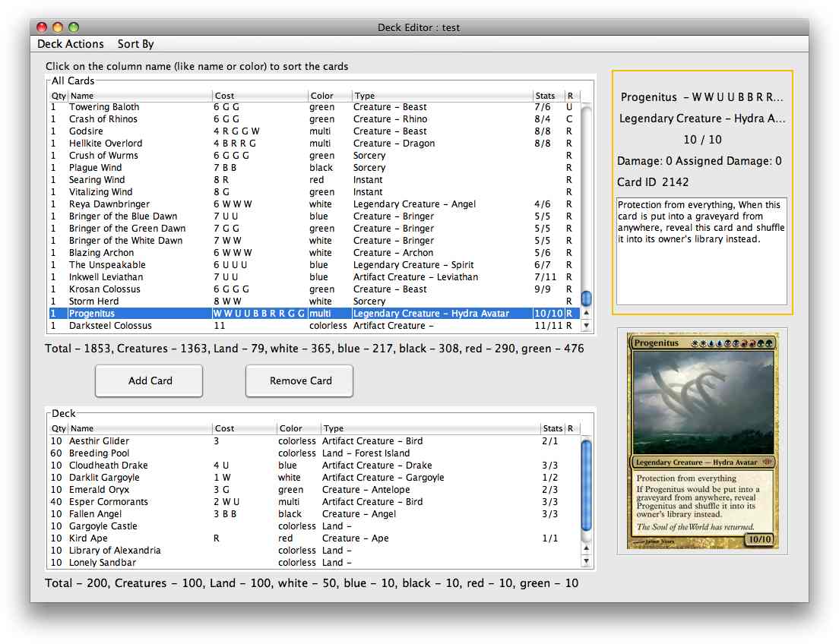Image resolution: width=839 pixels, height=644 pixels.
Task: Select Inkwell Leviathan from card list
Action: tap(106, 277)
